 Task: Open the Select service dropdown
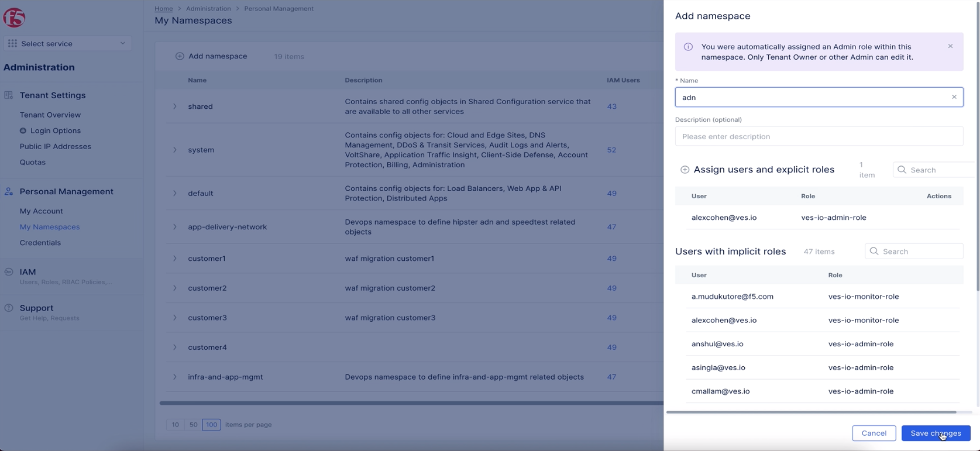coord(67,43)
